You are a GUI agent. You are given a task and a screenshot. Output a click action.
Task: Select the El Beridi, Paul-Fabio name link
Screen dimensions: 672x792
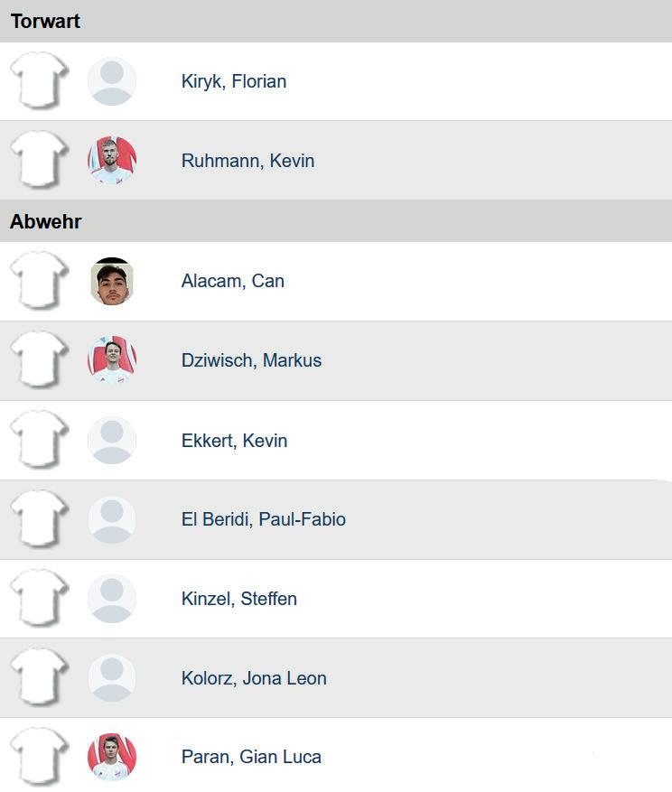pyautogui.click(x=263, y=519)
